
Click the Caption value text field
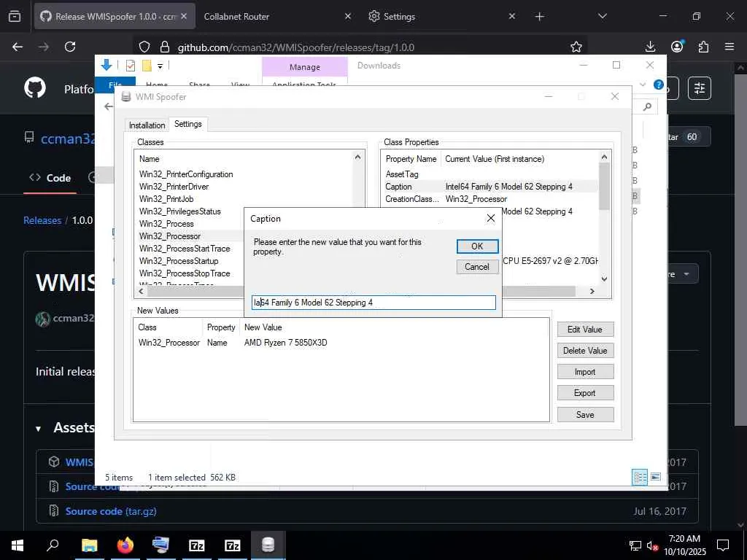click(373, 303)
